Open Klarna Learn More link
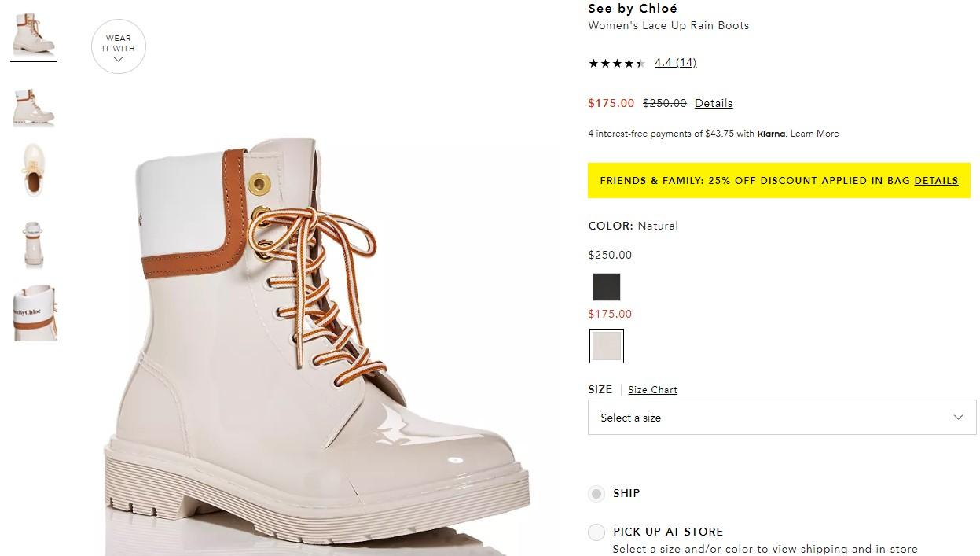 pos(814,134)
